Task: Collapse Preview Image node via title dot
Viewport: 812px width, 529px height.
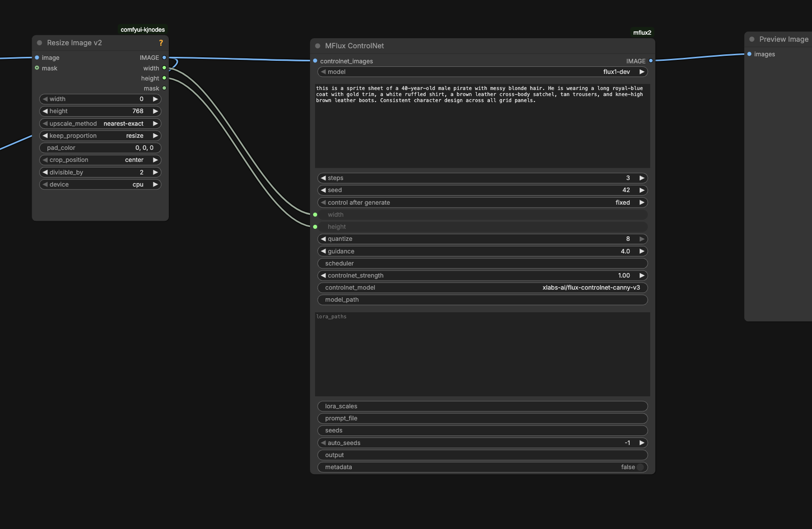Action: pyautogui.click(x=752, y=39)
